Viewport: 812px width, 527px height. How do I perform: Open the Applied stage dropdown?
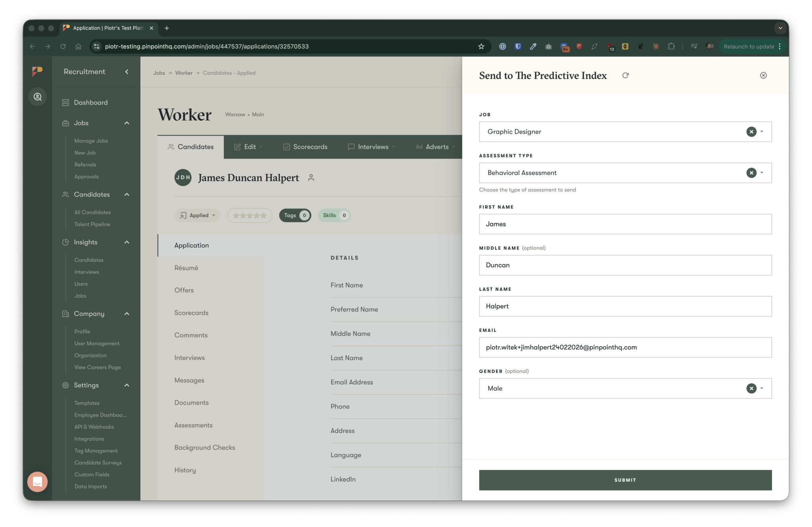198,215
